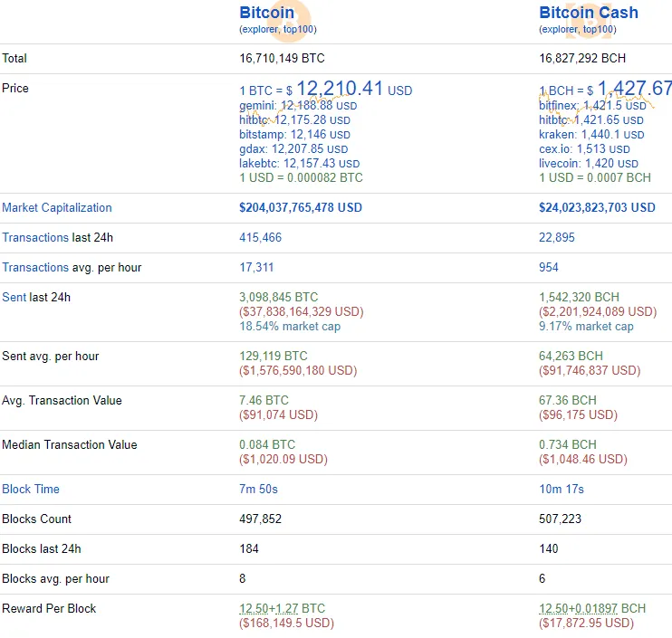Click the 497,852 blocks count value
672x638 pixels.
pyautogui.click(x=260, y=519)
